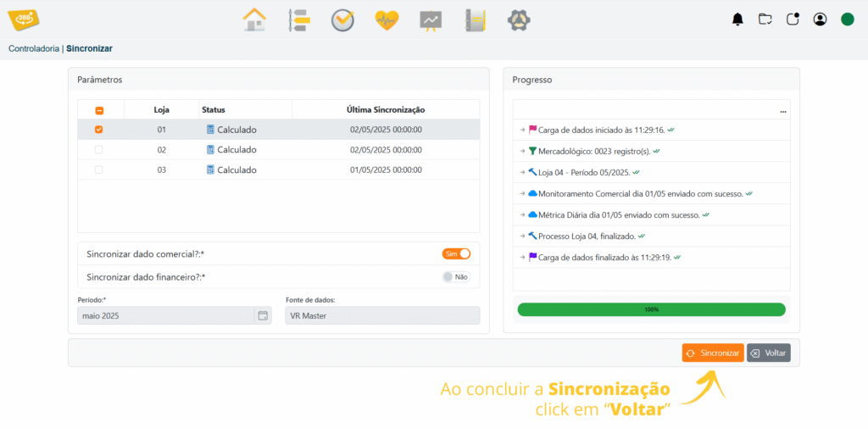
Task: Click Loja 01 date 02/05/2025 00:00:00
Action: click(386, 130)
